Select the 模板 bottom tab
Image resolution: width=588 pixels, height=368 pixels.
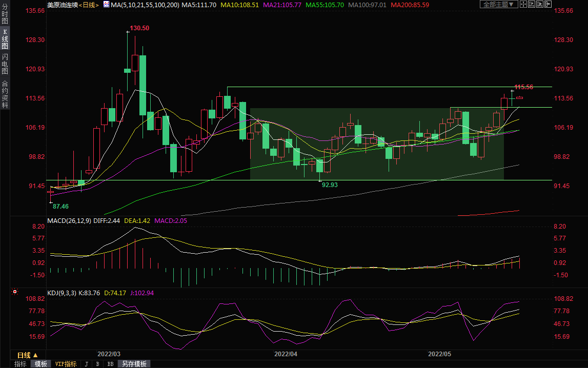click(40, 364)
